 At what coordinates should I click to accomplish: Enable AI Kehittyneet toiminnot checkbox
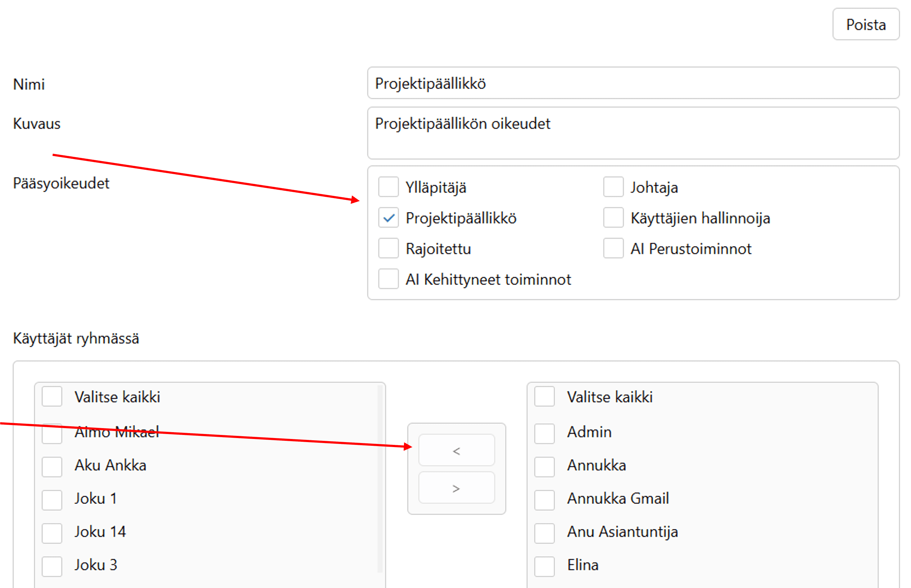[x=388, y=279]
